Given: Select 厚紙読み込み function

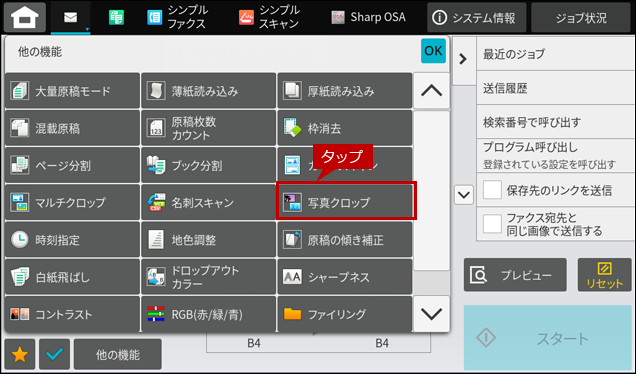Looking at the screenshot, I should (x=345, y=91).
